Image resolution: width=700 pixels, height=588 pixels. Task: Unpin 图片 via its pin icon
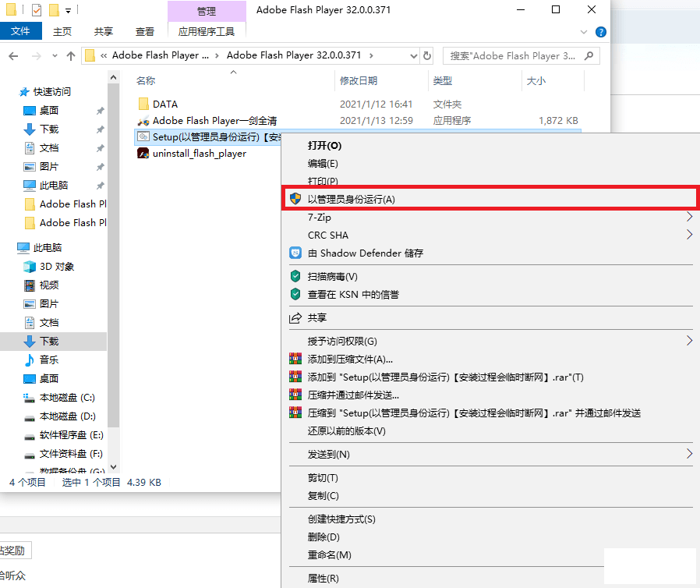coord(100,167)
